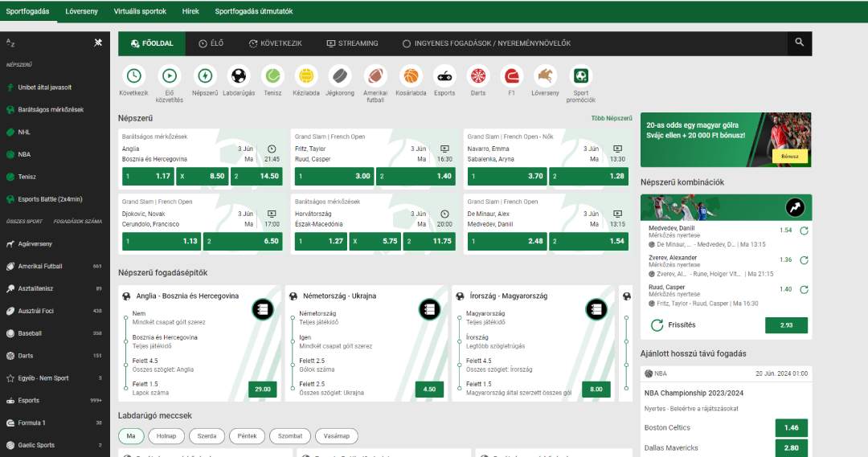This screenshot has height=457, width=868.
Task: Switch to the ÉLŐ navigation tab
Action: click(211, 43)
